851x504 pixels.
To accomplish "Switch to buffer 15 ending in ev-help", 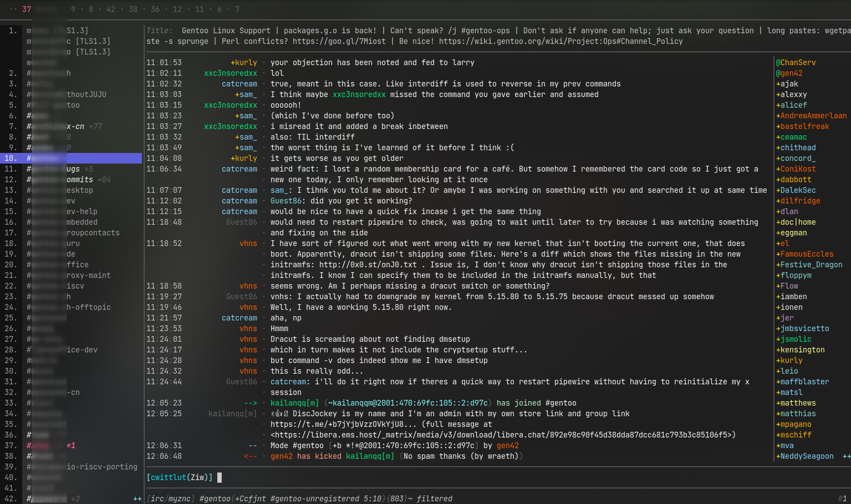I will [x=71, y=211].
